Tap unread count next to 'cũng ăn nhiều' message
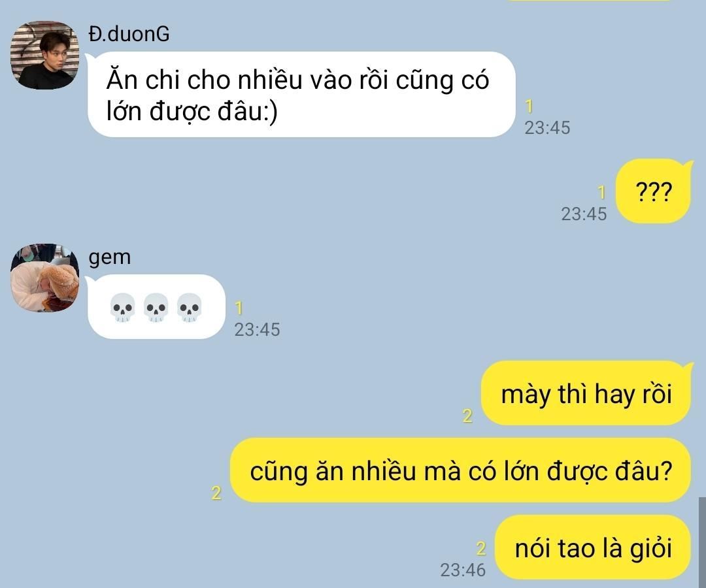706x588 pixels. pyautogui.click(x=216, y=493)
